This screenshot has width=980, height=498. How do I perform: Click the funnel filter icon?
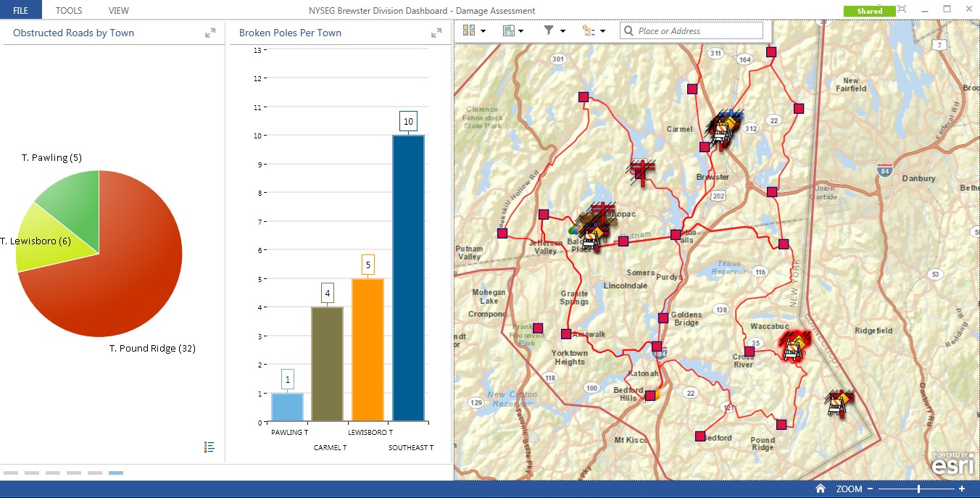[x=549, y=30]
